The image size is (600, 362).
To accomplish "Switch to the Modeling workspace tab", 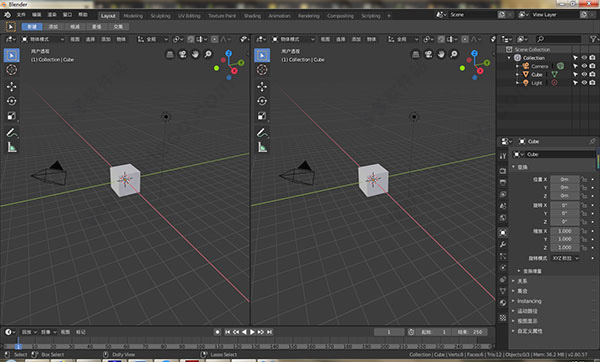I will tap(133, 16).
